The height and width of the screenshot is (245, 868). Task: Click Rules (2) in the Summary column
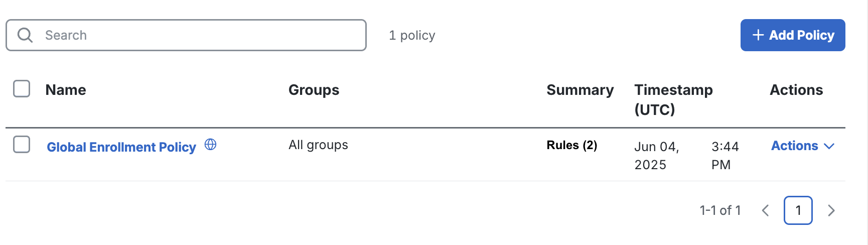point(571,145)
